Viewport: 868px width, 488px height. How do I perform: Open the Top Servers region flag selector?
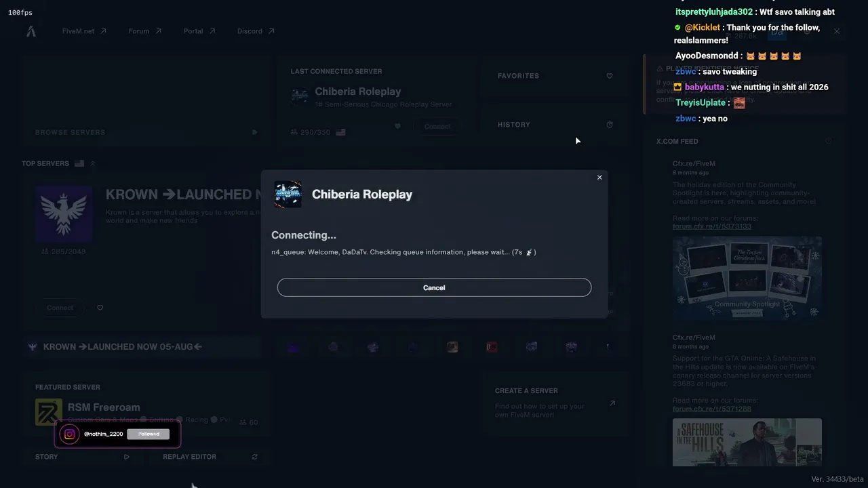coord(79,163)
